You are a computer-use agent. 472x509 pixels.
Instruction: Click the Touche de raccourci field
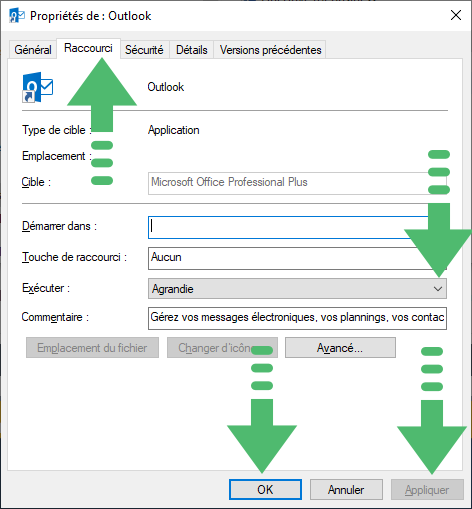coord(297,258)
